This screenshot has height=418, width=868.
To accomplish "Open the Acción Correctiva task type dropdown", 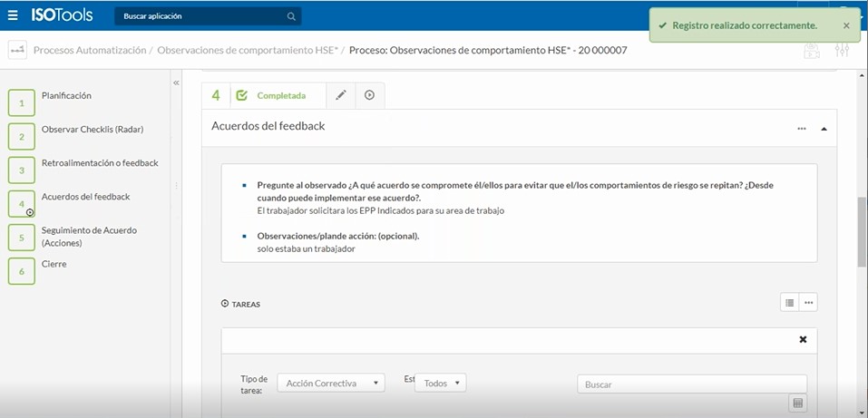I will tap(330, 384).
